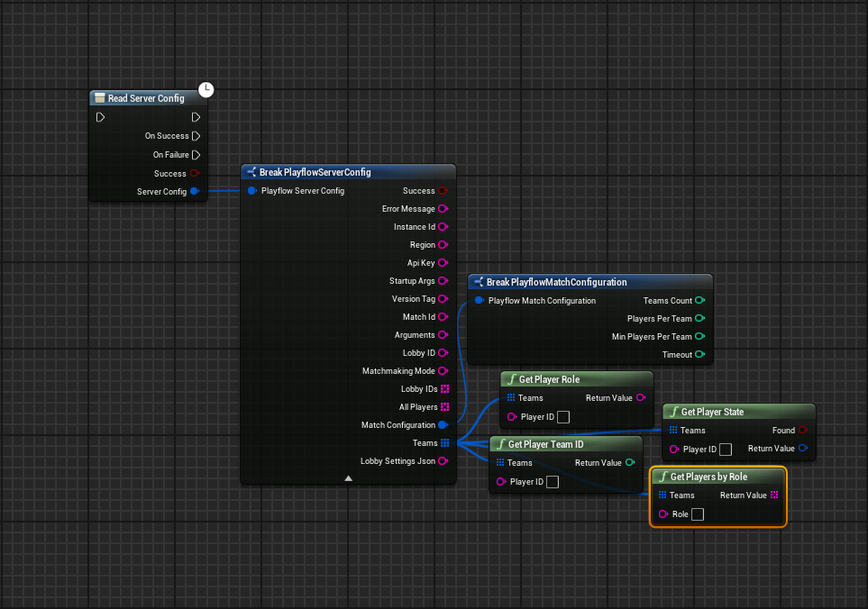Click the Read Server Config input execution pin
868x609 pixels.
click(x=100, y=117)
